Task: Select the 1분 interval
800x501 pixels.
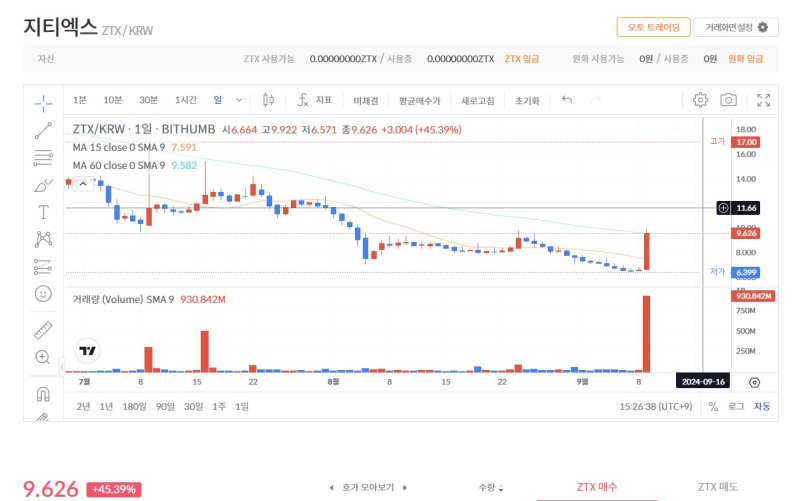Action: point(80,100)
